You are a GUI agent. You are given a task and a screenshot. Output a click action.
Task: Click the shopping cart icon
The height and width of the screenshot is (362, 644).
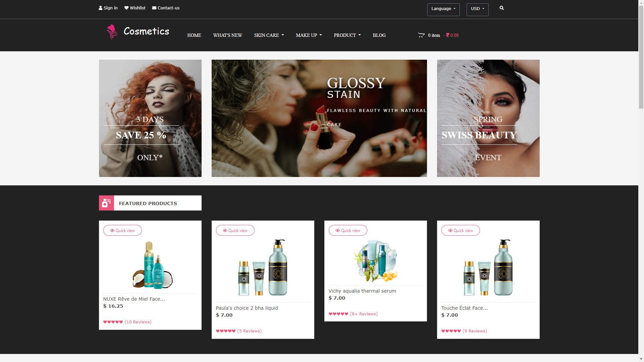click(x=421, y=35)
